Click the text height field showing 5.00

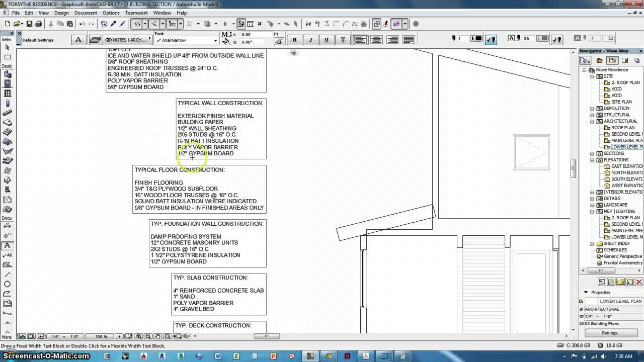(256, 35)
